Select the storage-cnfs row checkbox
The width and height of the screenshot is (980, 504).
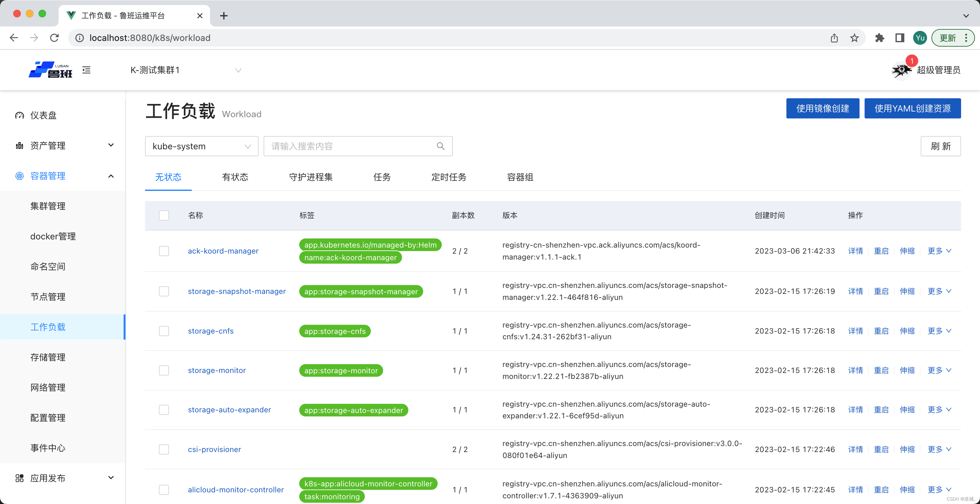pyautogui.click(x=164, y=331)
